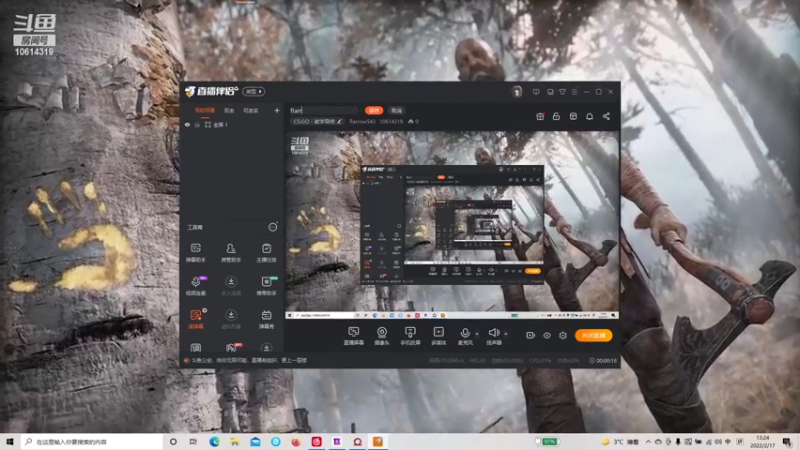Mute the 麦克风 microphone
The width and height of the screenshot is (800, 450).
click(465, 336)
